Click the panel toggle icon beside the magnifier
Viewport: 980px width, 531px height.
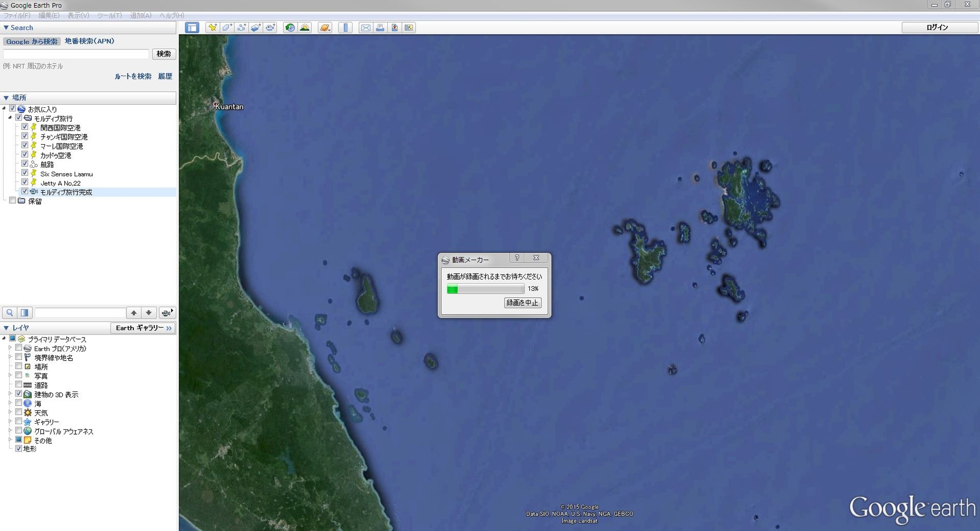(24, 313)
